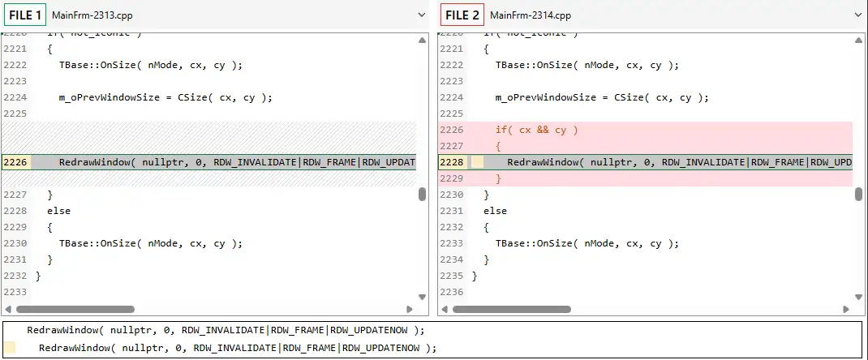Click the MainFrm-2314.cpp file name
Screen dimensions: 868x360
531,15
